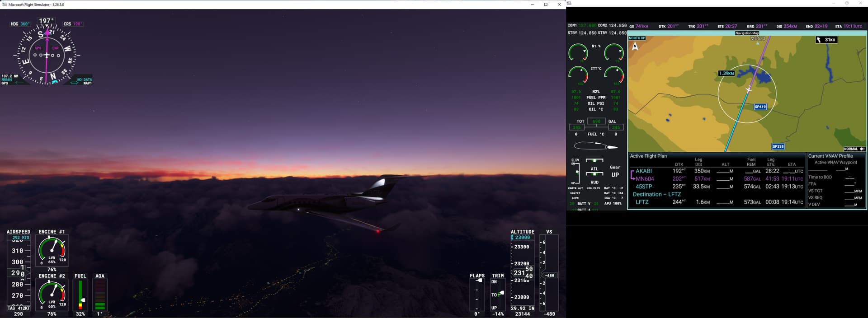Click the flaps wing-profile diagram

(596, 146)
